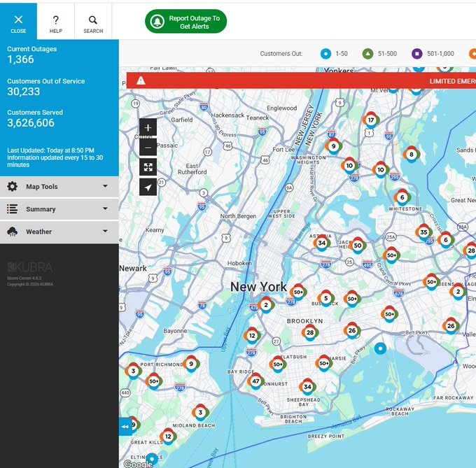
Task: Zoom out the map with minus button
Action: click(x=148, y=148)
